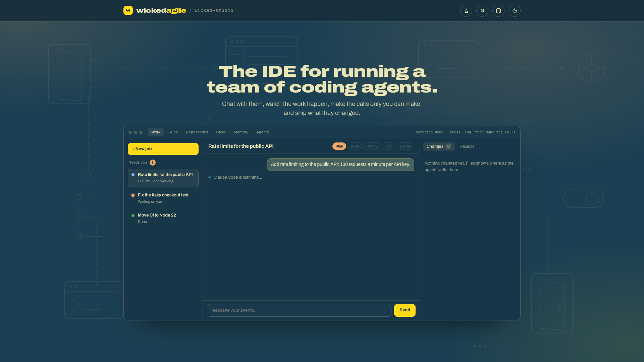Image resolution: width=644 pixels, height=362 pixels.
Task: Switch to the Receipt tab
Action: pos(467,146)
